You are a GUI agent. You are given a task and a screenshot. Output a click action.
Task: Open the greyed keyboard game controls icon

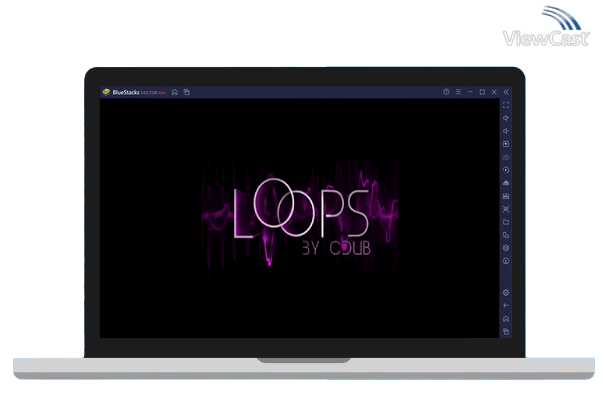506,157
